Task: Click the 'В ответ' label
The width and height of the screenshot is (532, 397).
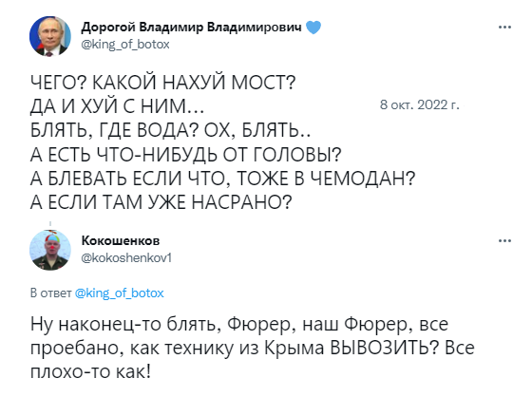Action: [51, 293]
